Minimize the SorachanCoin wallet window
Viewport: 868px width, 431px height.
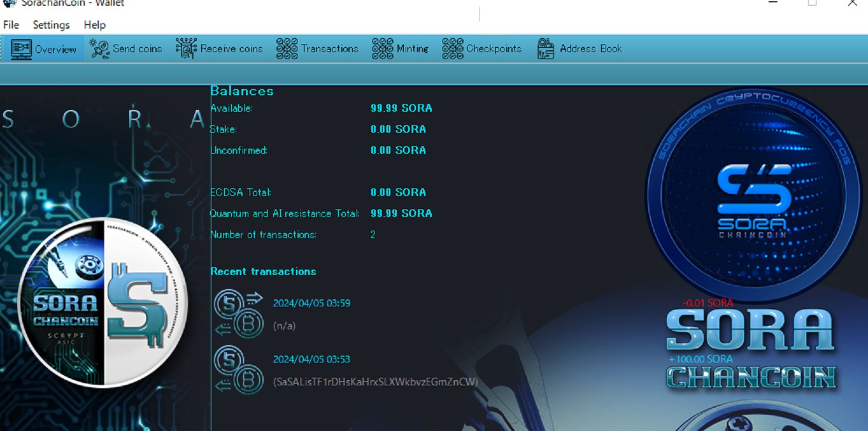[x=773, y=3]
